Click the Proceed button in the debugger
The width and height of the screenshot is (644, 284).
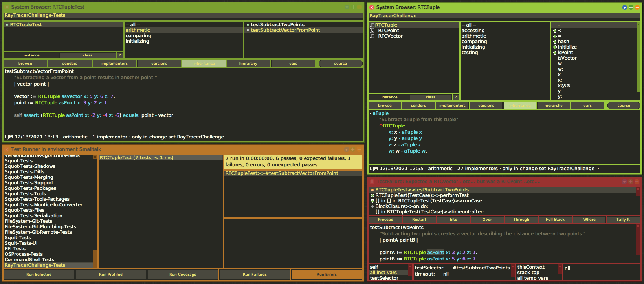385,220
